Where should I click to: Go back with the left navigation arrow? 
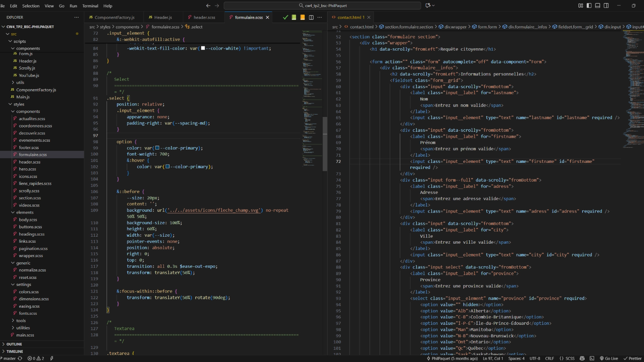208,6
